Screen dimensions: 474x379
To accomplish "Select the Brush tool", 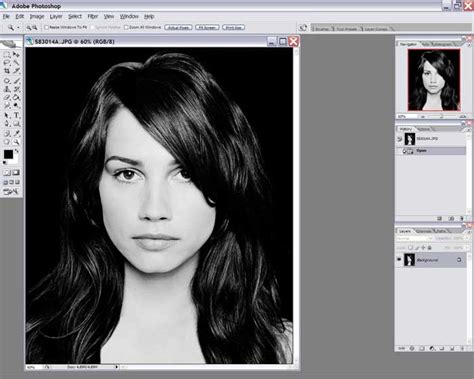I will click(x=16, y=81).
